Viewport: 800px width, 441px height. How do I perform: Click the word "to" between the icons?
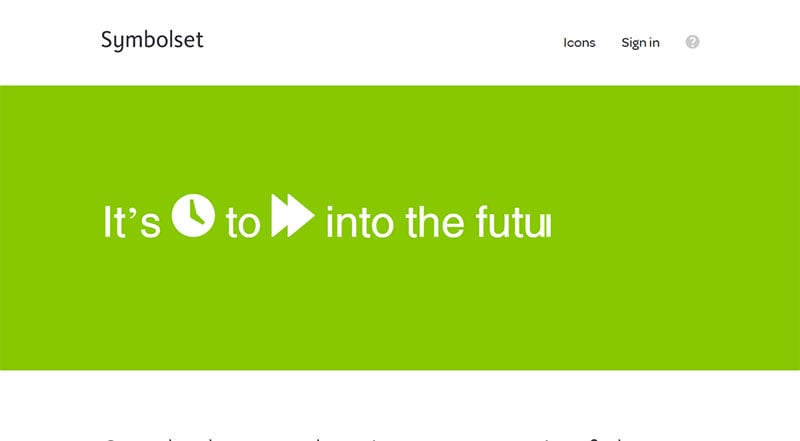243,223
